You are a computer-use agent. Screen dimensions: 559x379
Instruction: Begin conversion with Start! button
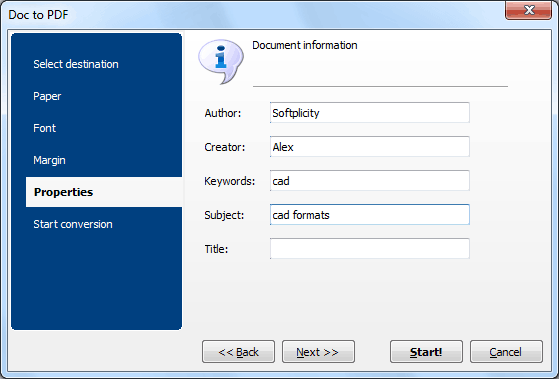tap(426, 352)
